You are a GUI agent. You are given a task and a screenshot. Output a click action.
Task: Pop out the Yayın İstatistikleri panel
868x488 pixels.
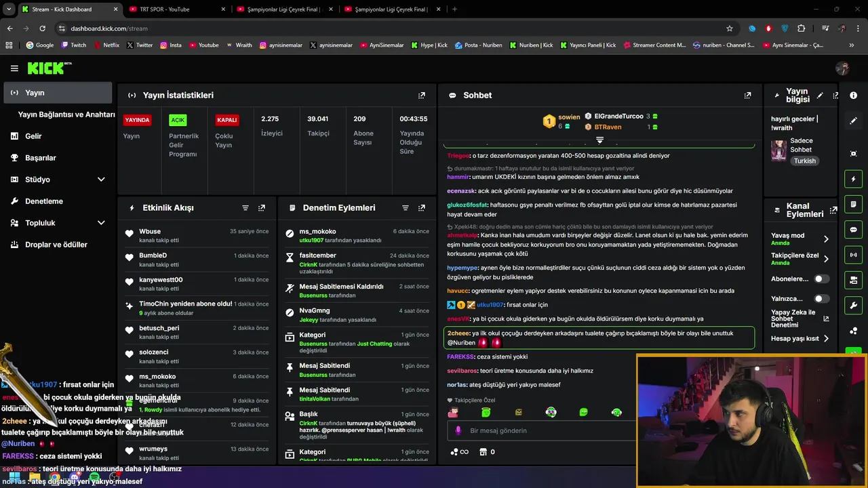pos(422,96)
